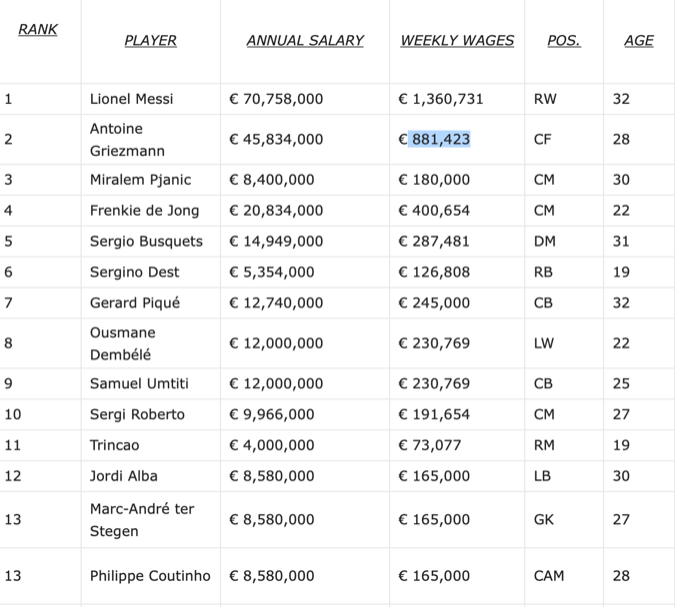Image resolution: width=675 pixels, height=607 pixels.
Task: Select the Frenkie de Jong name cell
Action: coord(144,211)
